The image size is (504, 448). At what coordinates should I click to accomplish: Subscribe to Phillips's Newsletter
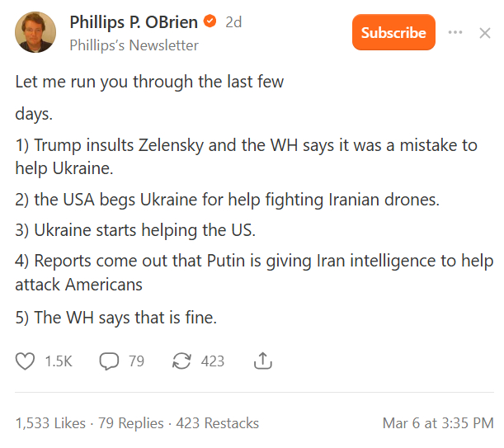pos(393,32)
